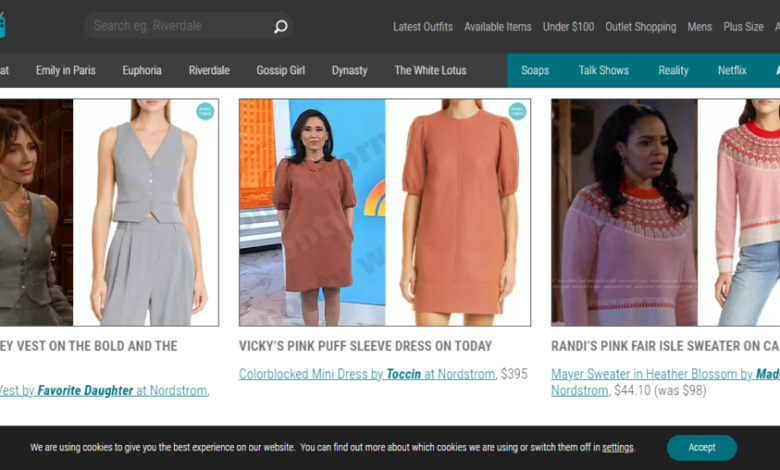The width and height of the screenshot is (780, 470).
Task: Select Emily in Paris show
Action: coord(66,71)
